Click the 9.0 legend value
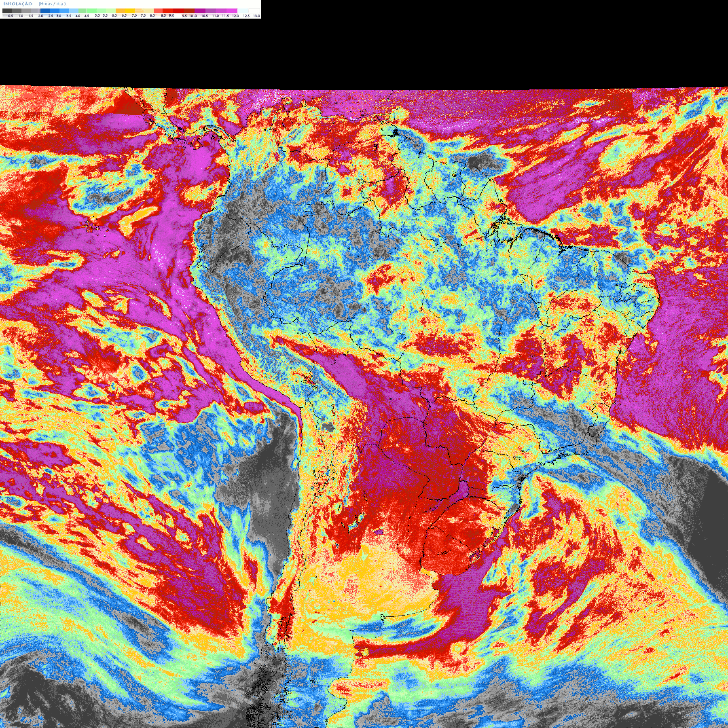Screen dimensions: 728x728 [171, 15]
